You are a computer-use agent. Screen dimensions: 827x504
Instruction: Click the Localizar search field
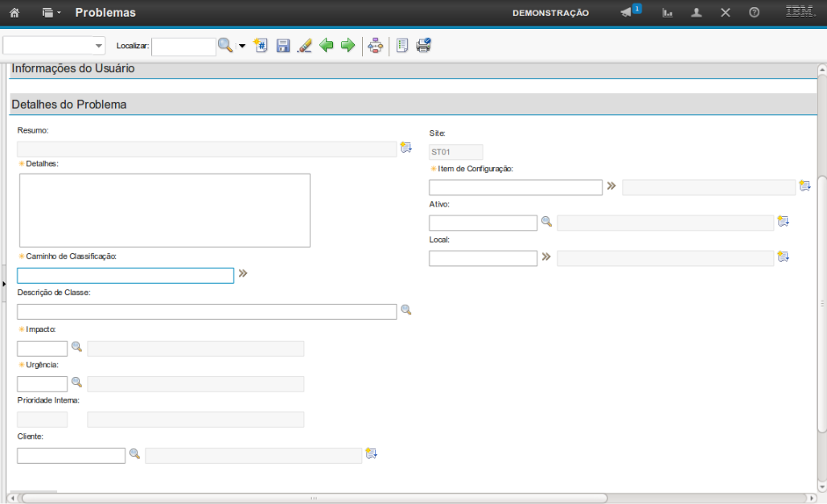pos(183,47)
